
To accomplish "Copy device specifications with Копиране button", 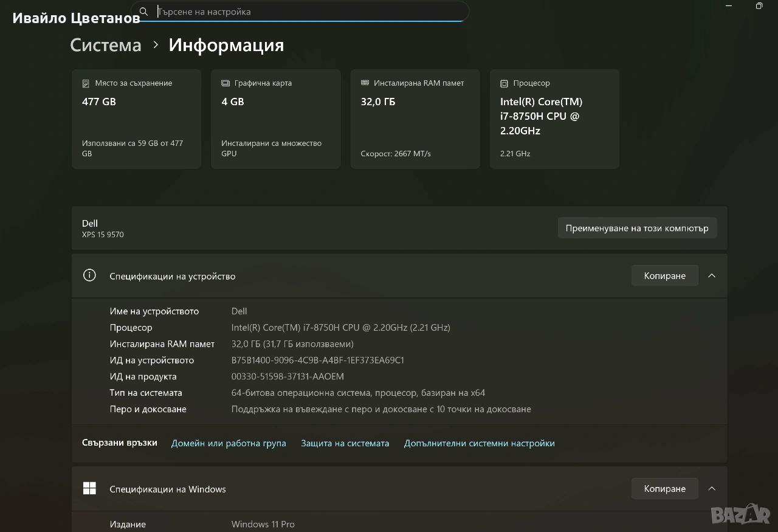I will click(x=664, y=275).
